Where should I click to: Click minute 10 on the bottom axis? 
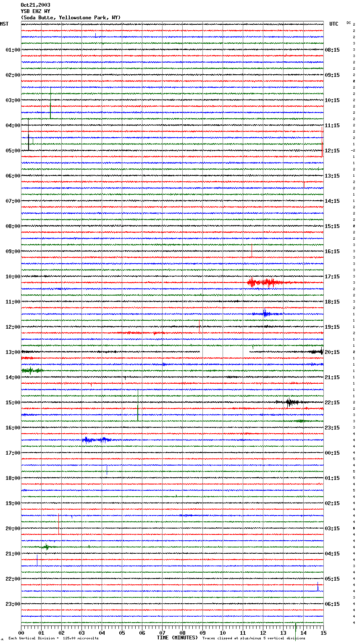point(223,633)
